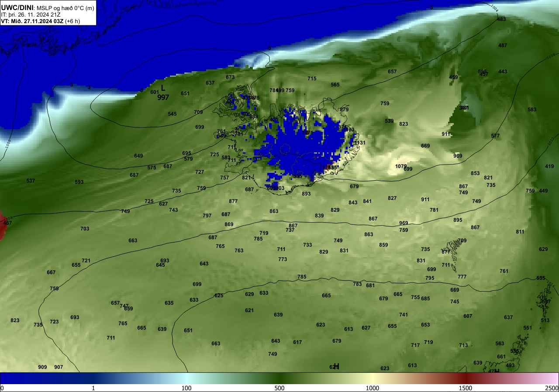Click the height value 617
559x392 pixels.
[x=297, y=342]
